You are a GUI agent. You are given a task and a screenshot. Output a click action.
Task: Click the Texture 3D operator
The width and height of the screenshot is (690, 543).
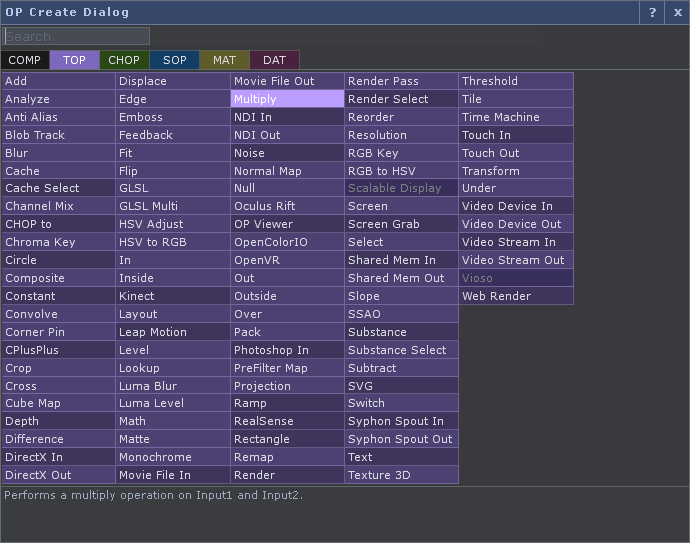[x=401, y=475]
